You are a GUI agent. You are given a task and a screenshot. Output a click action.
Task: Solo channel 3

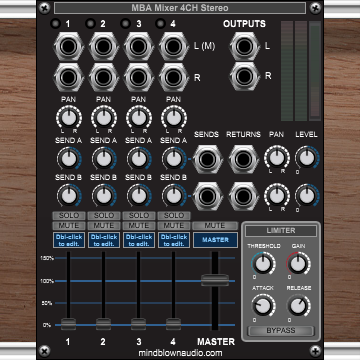point(139,215)
